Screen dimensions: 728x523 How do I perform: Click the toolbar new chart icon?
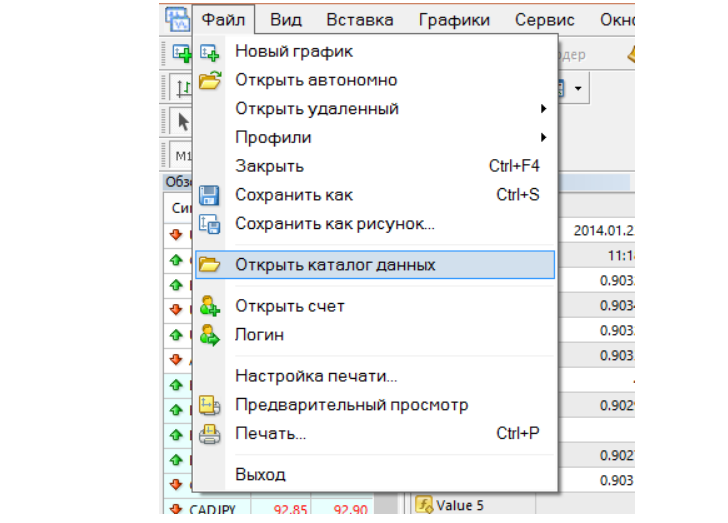pos(182,53)
